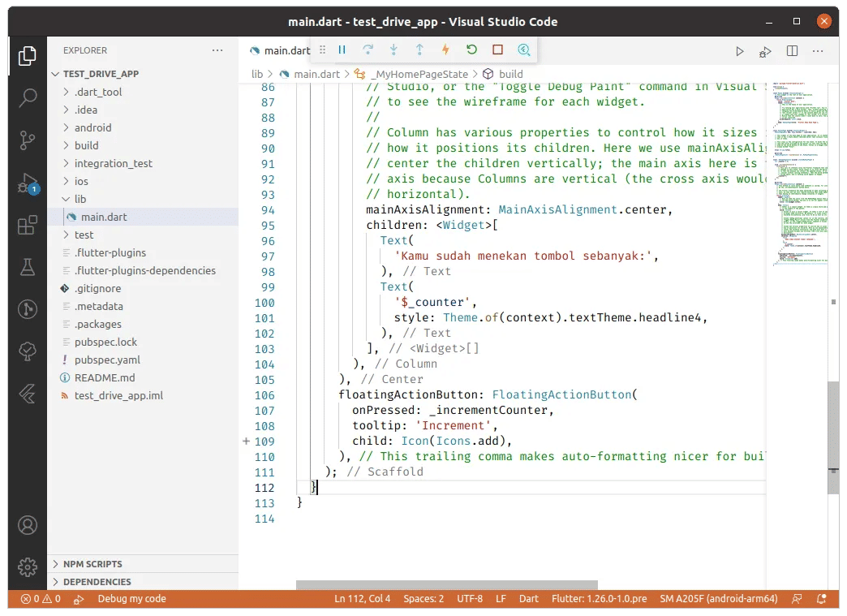Open main.dart in the file tree
Screen dimensions: 847x616
[143, 217]
